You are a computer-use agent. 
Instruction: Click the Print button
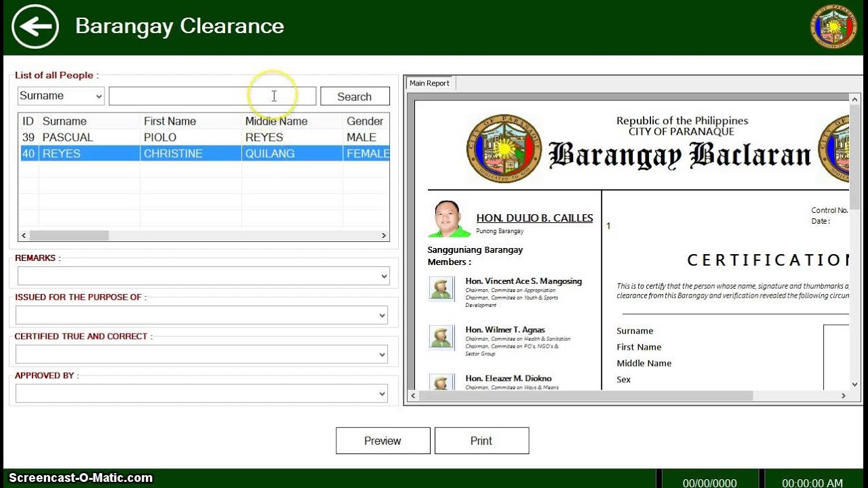[x=481, y=441]
